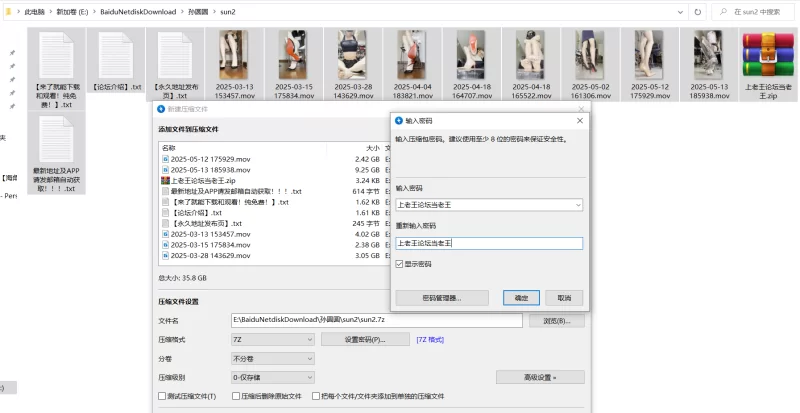Select the 2025-04-18 164707.mov video thumbnail

click(x=471, y=55)
